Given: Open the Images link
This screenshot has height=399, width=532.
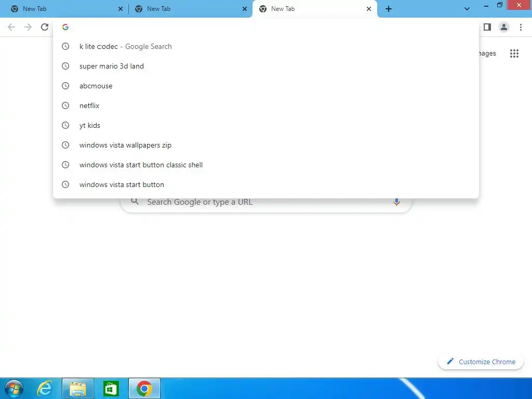Looking at the screenshot, I should pos(487,54).
